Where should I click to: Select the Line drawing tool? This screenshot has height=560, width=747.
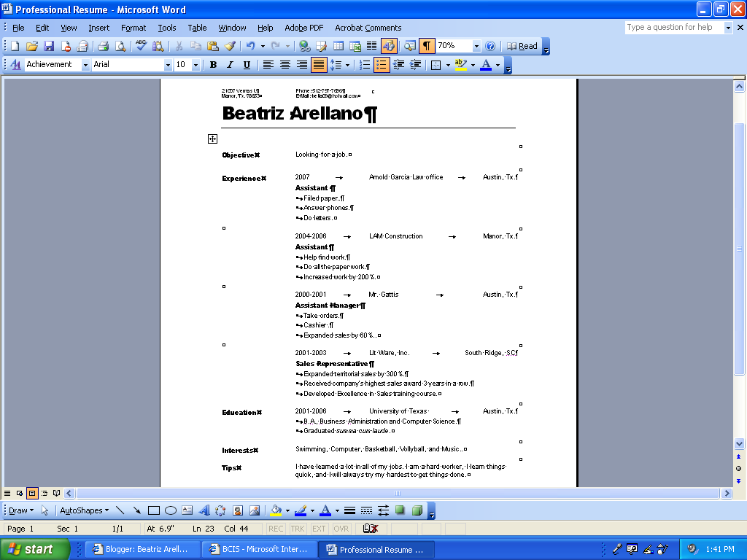coord(120,510)
